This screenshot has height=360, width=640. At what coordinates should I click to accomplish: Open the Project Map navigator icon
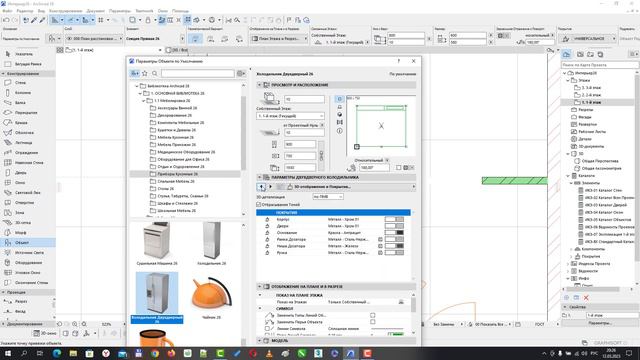click(x=567, y=54)
